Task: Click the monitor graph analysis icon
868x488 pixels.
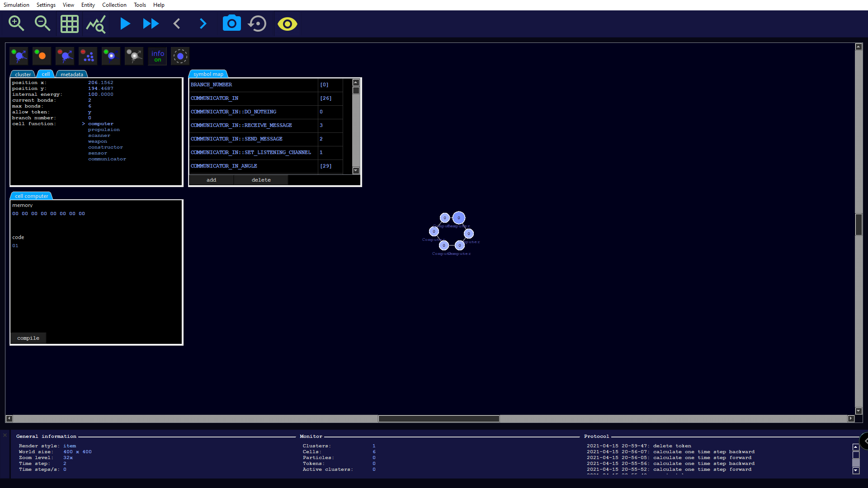Action: click(96, 24)
